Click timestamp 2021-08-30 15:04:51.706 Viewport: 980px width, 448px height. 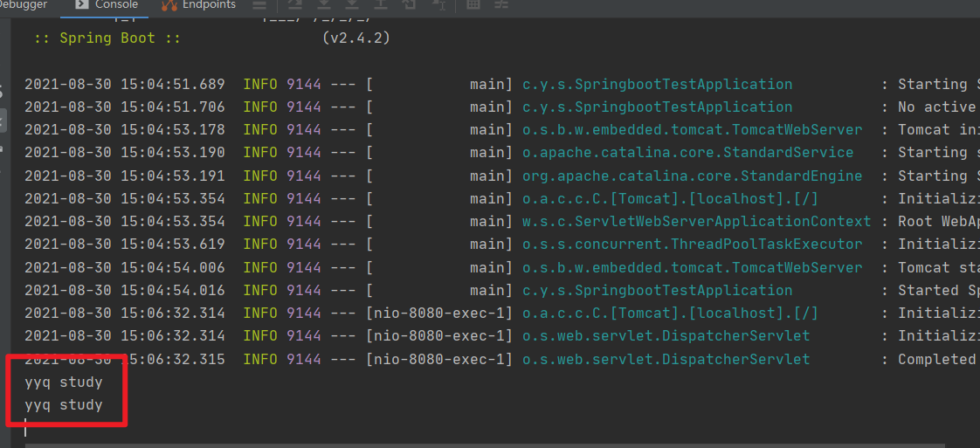pyautogui.click(x=124, y=107)
